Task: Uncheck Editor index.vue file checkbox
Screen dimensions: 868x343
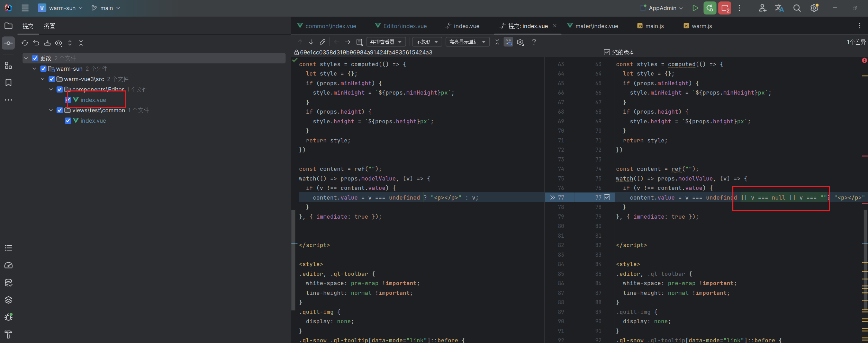Action: (x=68, y=99)
